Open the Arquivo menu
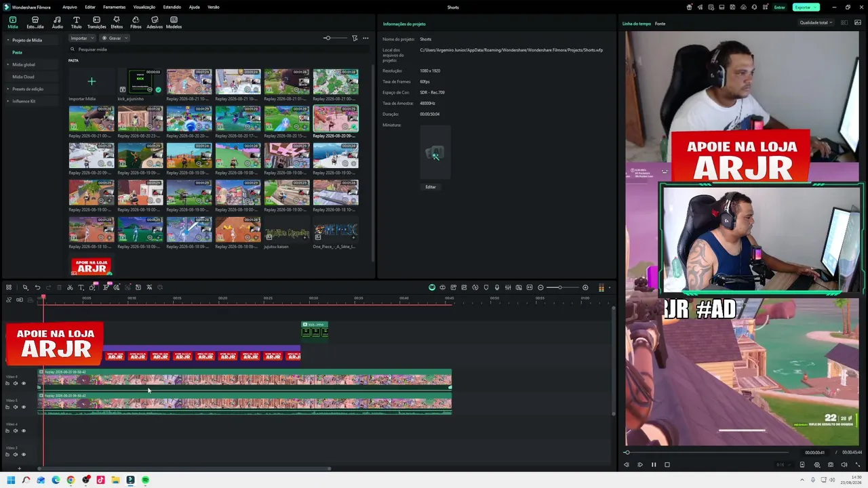Viewport: 868px width, 488px height. point(69,7)
